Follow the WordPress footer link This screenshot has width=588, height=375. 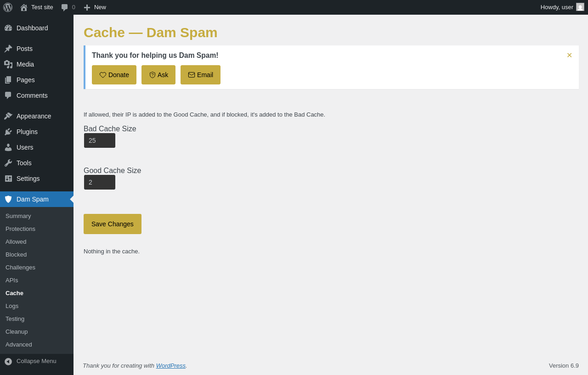(171, 366)
